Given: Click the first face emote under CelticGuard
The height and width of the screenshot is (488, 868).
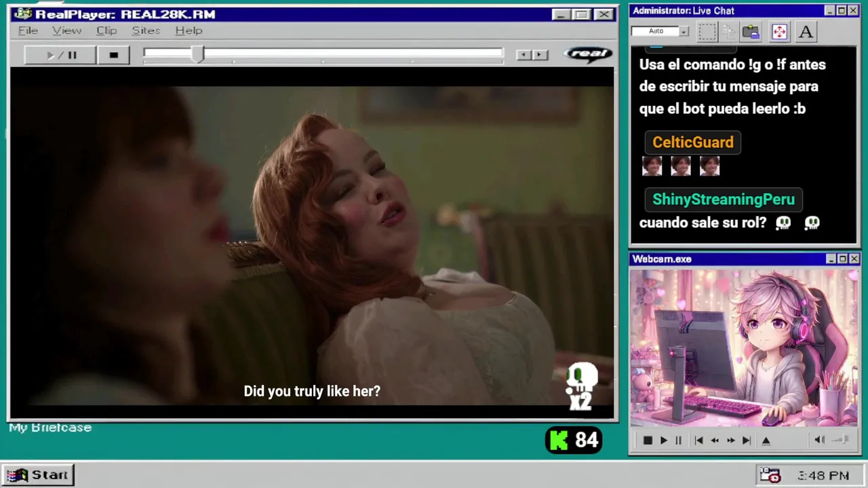Looking at the screenshot, I should pyautogui.click(x=652, y=166).
